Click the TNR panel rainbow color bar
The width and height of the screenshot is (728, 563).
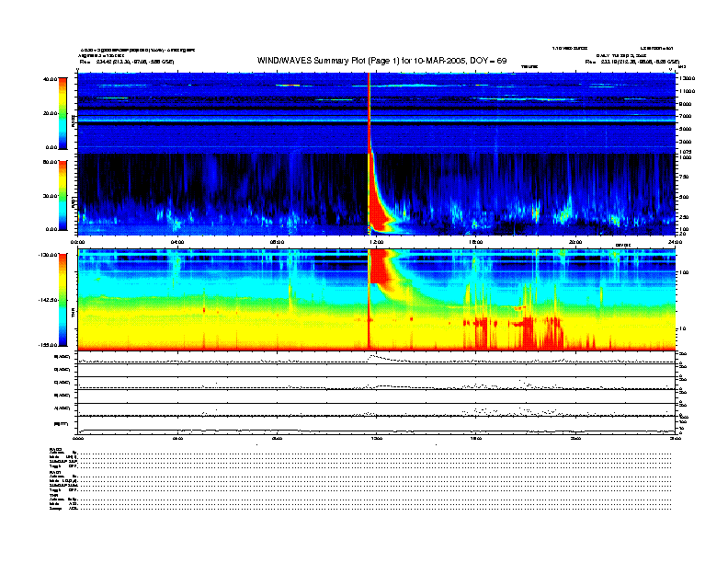tap(63, 300)
